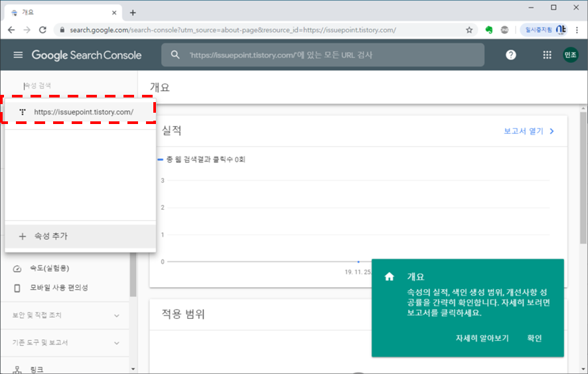Screen dimensions: 588x374
Task: Expand the 보안 및 직접 조치 section
Action: point(65,316)
